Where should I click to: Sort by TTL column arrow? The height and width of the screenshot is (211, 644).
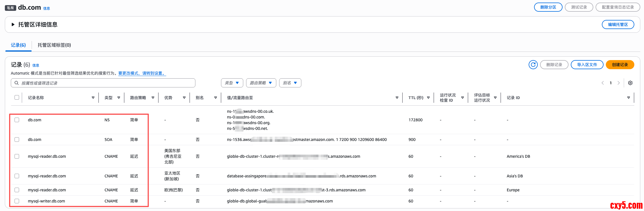pyautogui.click(x=428, y=98)
